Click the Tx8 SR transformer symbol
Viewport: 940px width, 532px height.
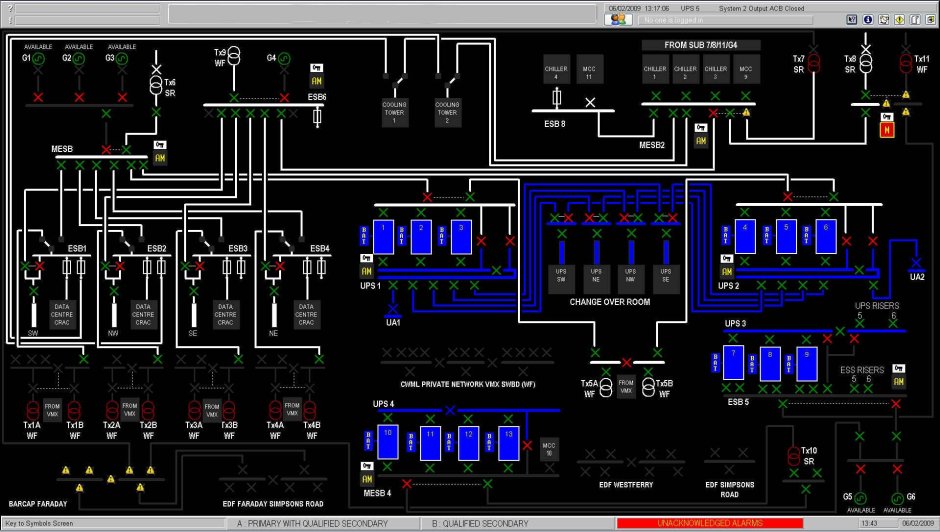866,62
